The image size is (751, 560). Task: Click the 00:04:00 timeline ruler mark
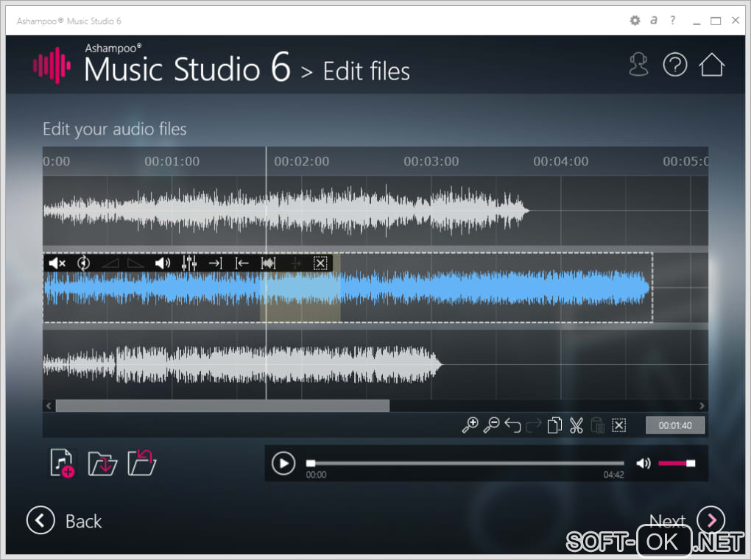click(561, 161)
